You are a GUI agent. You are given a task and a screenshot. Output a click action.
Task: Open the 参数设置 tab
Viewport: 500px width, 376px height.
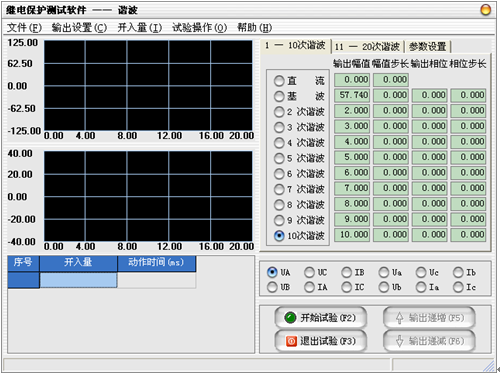pyautogui.click(x=428, y=47)
